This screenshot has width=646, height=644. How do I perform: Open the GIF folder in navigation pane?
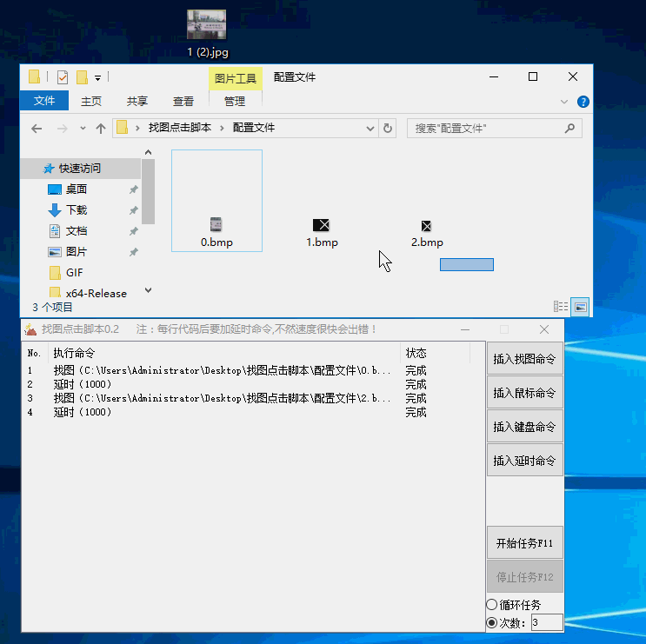tap(74, 273)
